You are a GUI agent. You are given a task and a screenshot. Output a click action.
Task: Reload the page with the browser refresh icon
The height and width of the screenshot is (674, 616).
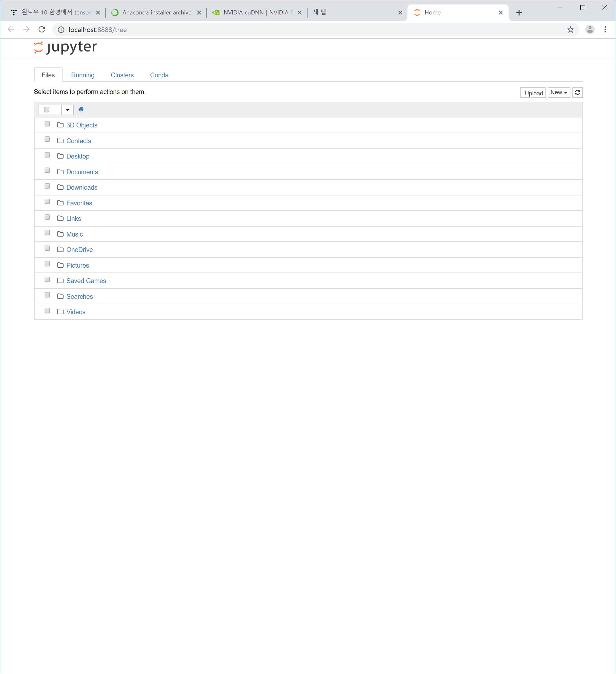42,30
